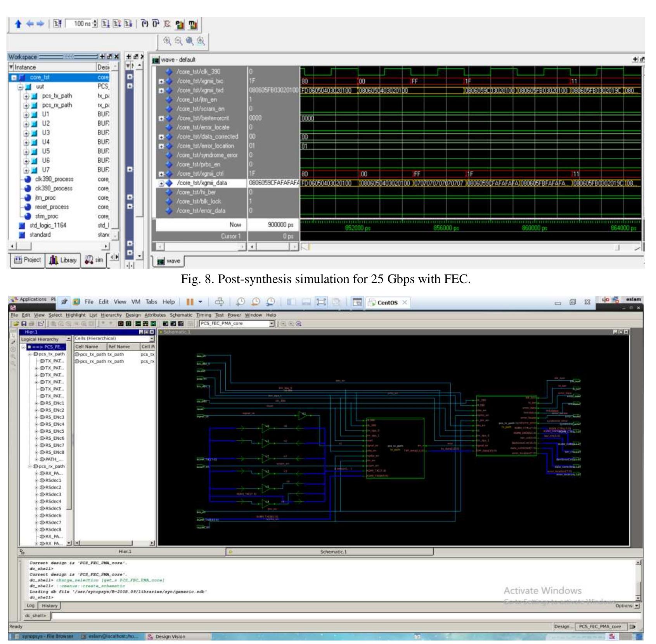This screenshot has height=644, width=656.
Task: Click the last magnifier icon in wave toolbar
Action: (x=201, y=41)
